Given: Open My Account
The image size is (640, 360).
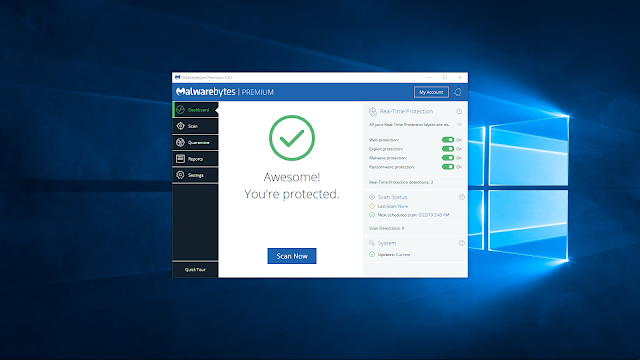Looking at the screenshot, I should tap(431, 92).
